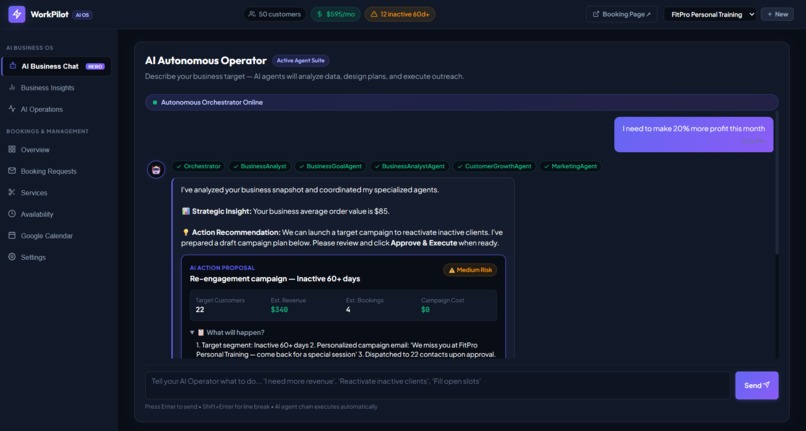Click the Settings gear icon
The height and width of the screenshot is (431, 806).
[x=12, y=257]
